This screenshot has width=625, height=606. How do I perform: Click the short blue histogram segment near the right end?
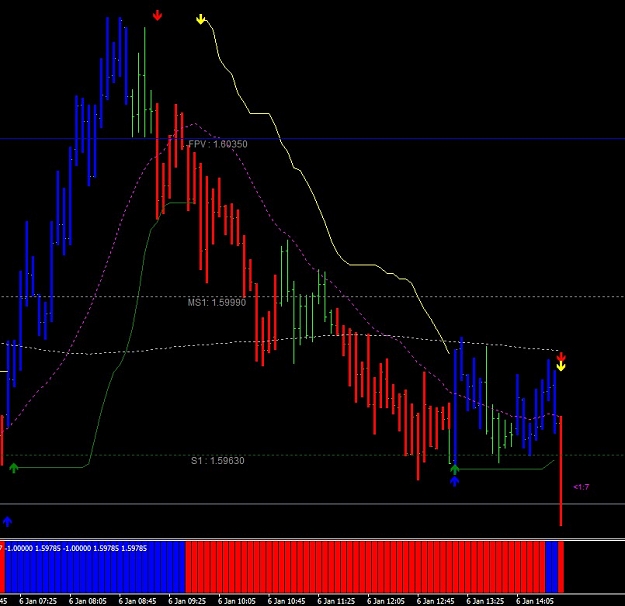pyautogui.click(x=551, y=567)
